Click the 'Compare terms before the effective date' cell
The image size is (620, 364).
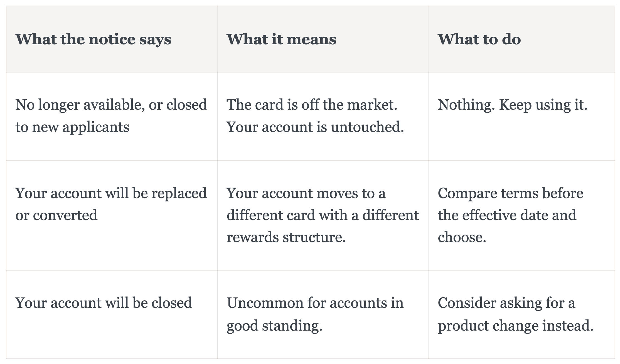coord(521,215)
